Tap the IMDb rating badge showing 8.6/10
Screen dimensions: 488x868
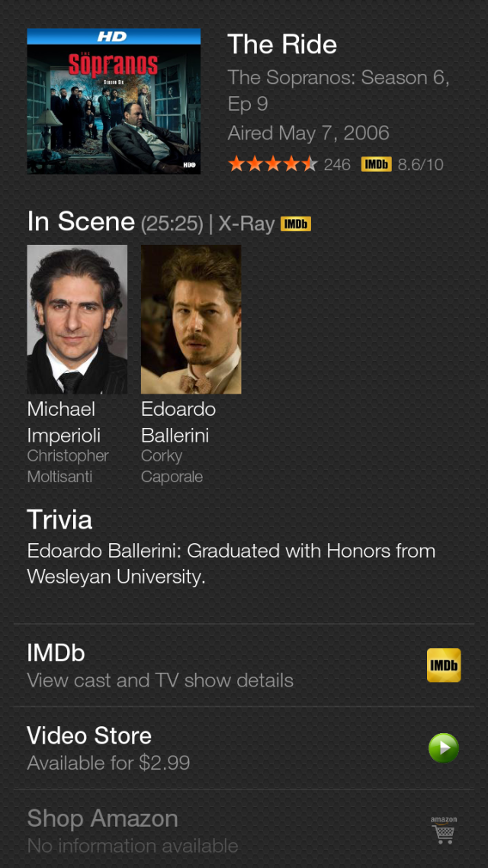point(377,164)
